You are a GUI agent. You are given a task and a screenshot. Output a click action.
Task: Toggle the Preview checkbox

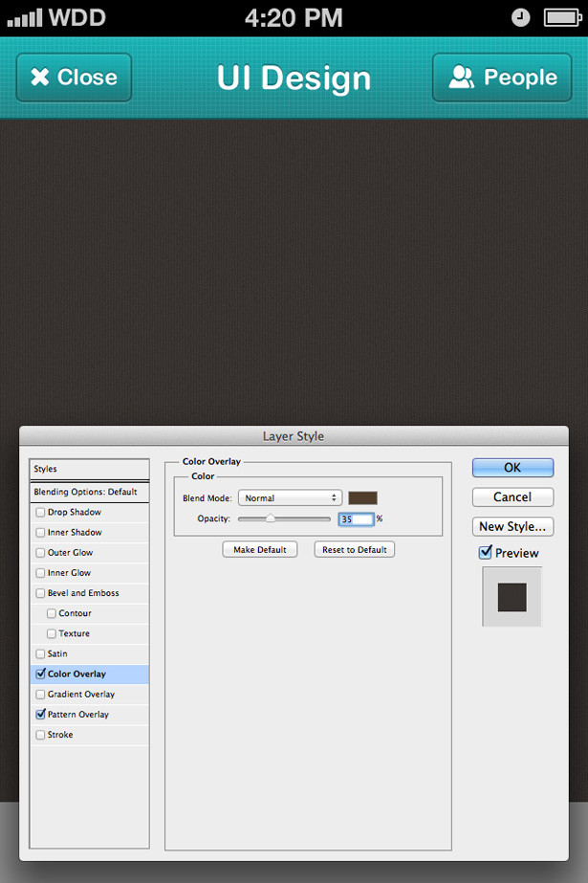[x=486, y=553]
